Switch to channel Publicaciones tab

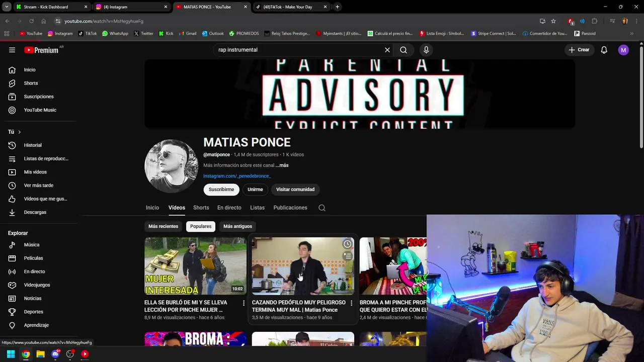(290, 208)
